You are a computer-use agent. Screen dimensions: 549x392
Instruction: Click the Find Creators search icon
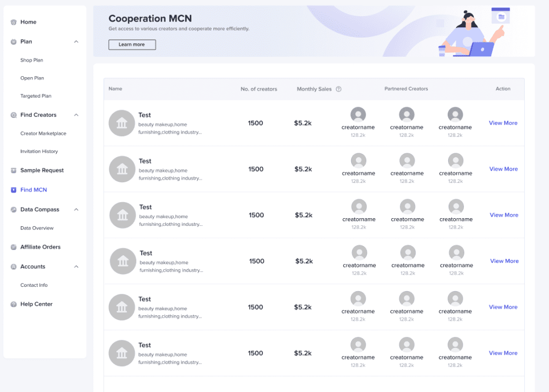[x=13, y=115]
